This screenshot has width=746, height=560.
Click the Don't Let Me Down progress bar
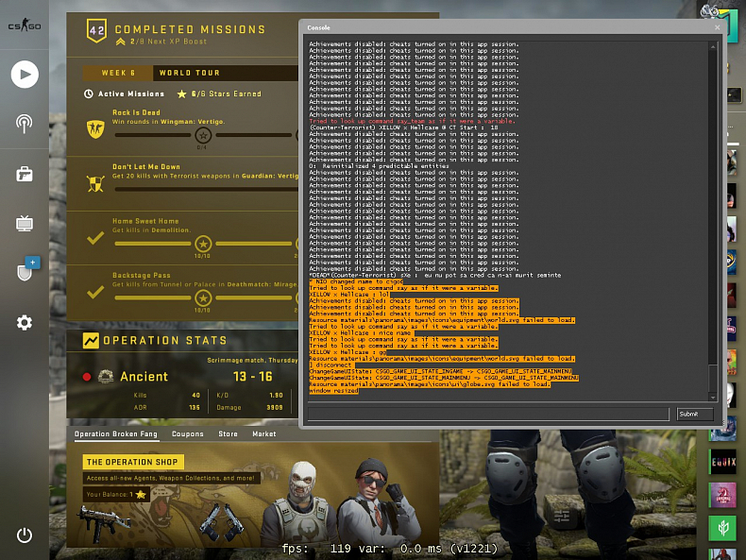[206, 190]
